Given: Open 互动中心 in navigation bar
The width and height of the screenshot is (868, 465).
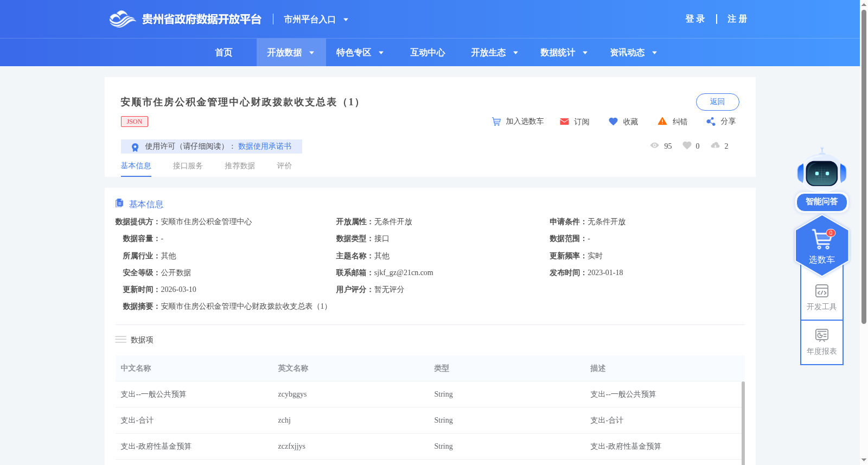Looking at the screenshot, I should [427, 53].
